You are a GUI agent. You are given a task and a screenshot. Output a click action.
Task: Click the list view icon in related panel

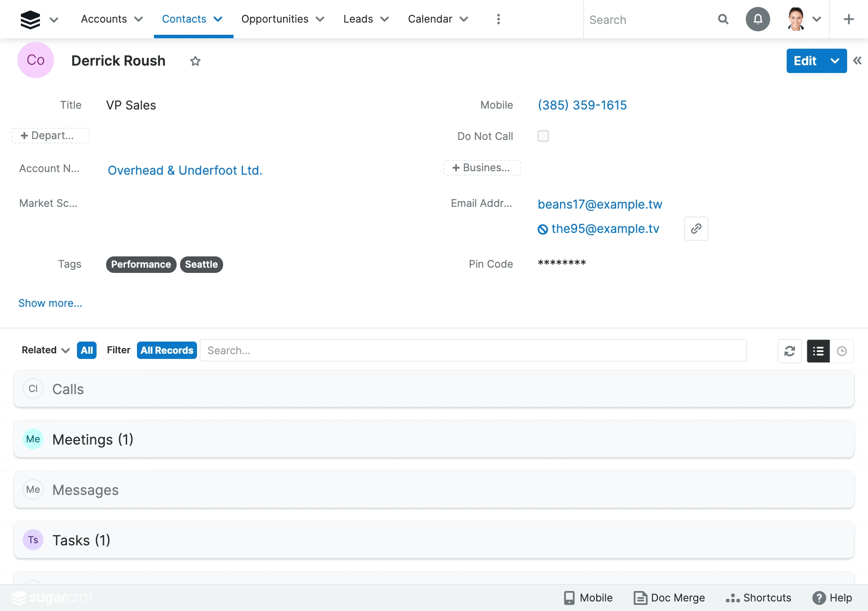click(x=818, y=350)
